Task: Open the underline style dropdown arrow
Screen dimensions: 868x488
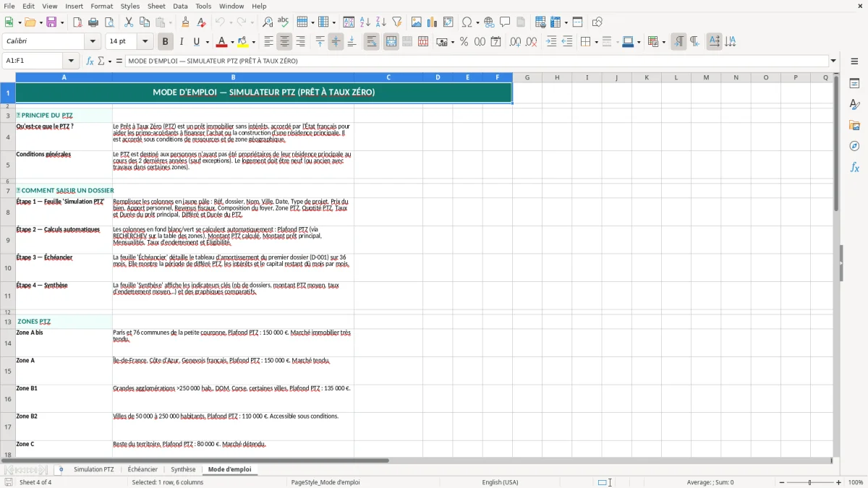Action: pyautogui.click(x=207, y=42)
